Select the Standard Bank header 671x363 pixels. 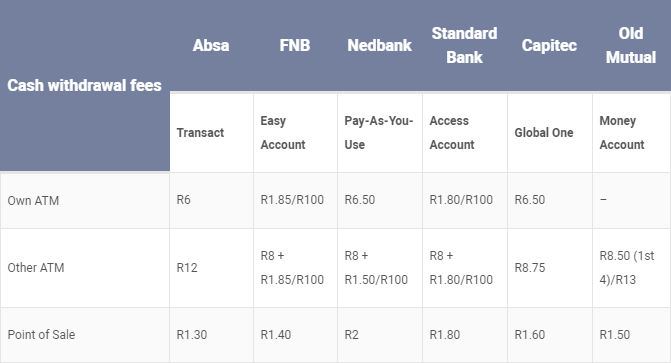tap(464, 45)
